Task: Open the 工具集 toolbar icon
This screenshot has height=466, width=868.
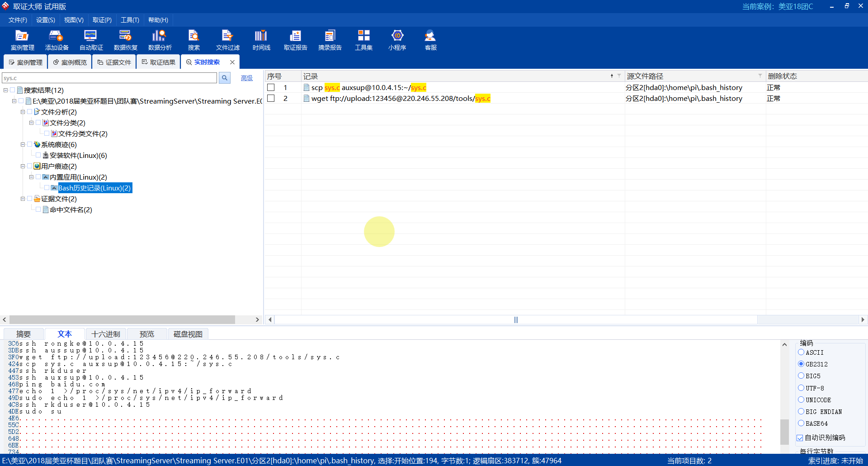Action: pyautogui.click(x=363, y=40)
